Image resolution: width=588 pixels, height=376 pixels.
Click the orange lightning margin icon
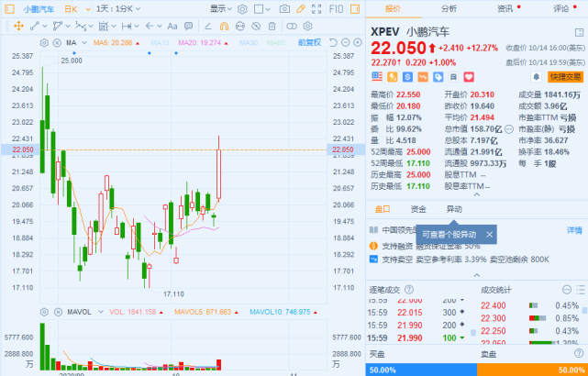coord(393,77)
